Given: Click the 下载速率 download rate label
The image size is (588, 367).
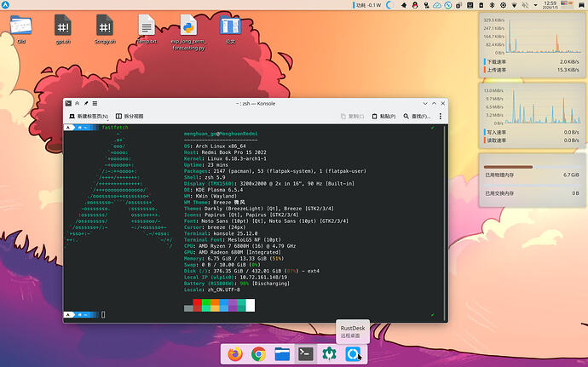Looking at the screenshot, I should coord(497,62).
